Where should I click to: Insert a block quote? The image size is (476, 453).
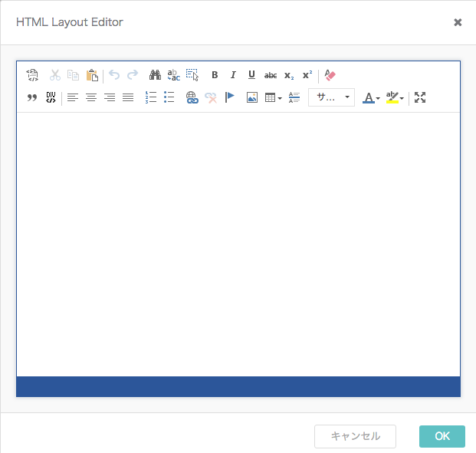point(32,97)
